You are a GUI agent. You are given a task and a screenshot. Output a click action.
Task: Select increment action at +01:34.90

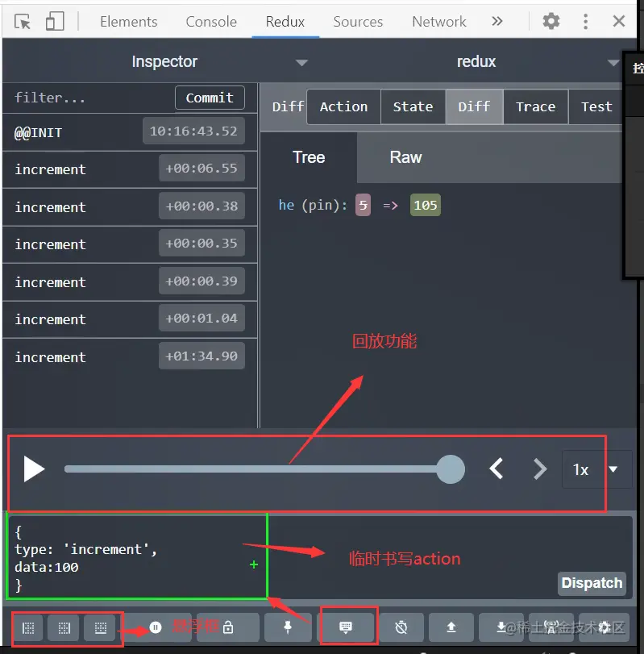point(130,357)
